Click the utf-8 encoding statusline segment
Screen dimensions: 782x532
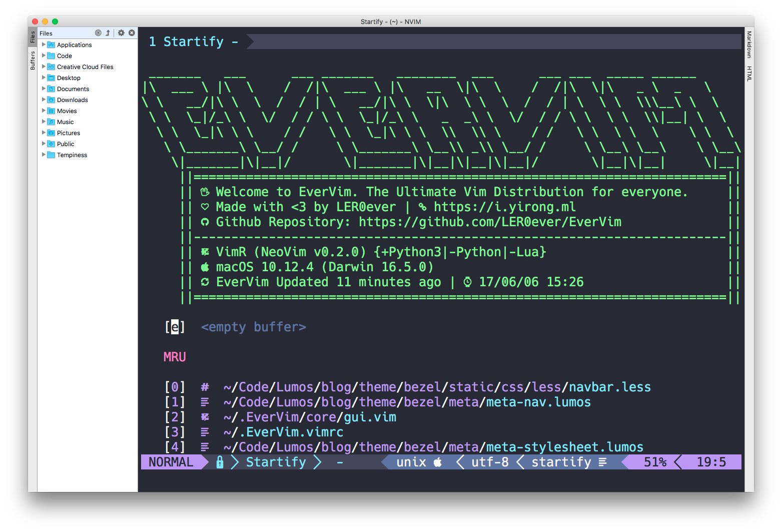pos(490,462)
